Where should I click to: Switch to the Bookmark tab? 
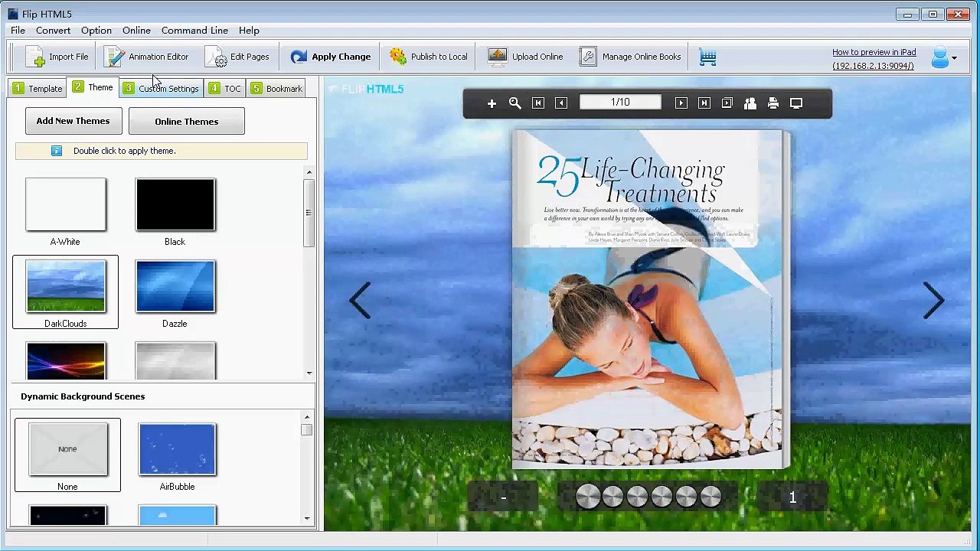coord(276,89)
